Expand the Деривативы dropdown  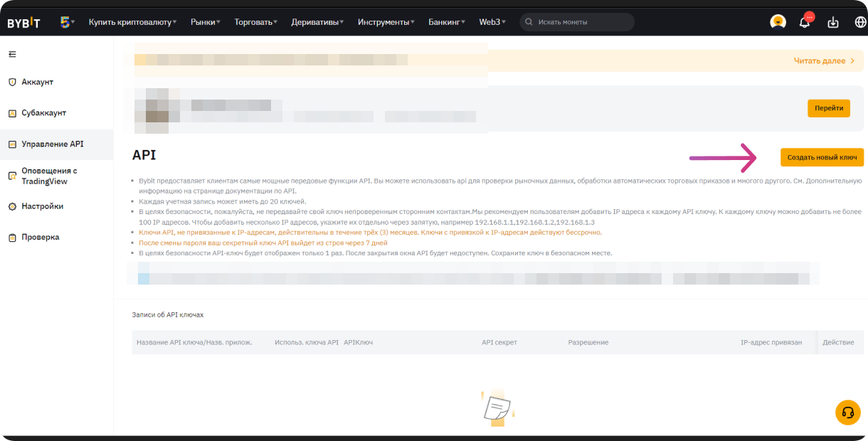[x=317, y=22]
